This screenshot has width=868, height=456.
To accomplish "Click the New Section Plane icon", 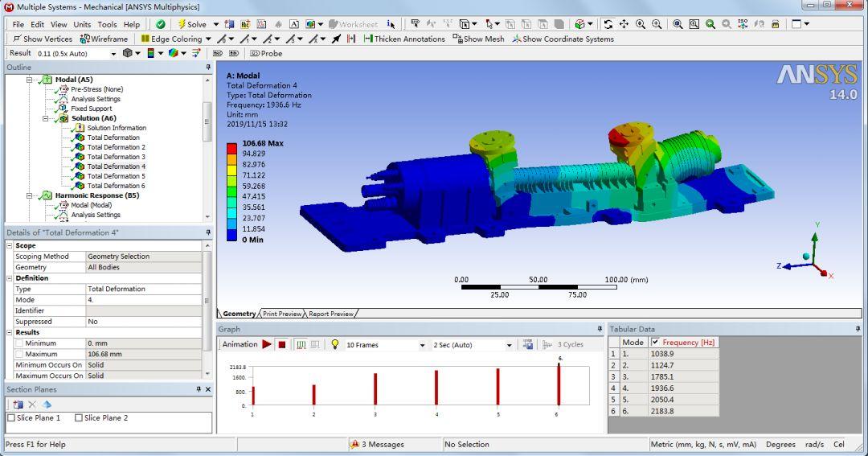I will 18,405.
